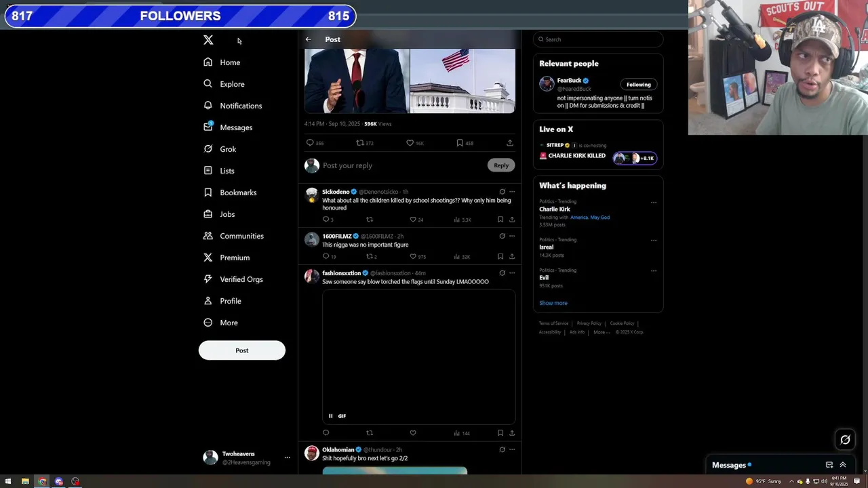Click the gray Reply button

click(x=501, y=165)
